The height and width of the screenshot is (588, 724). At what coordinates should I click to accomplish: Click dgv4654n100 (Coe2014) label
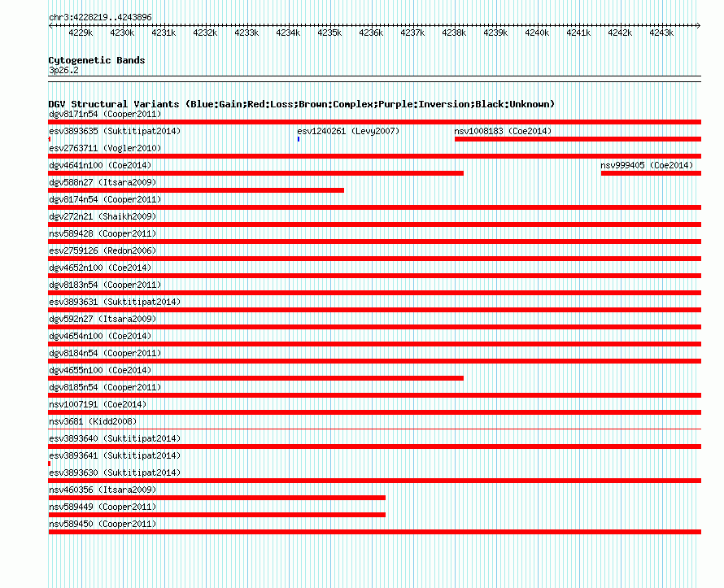100,336
